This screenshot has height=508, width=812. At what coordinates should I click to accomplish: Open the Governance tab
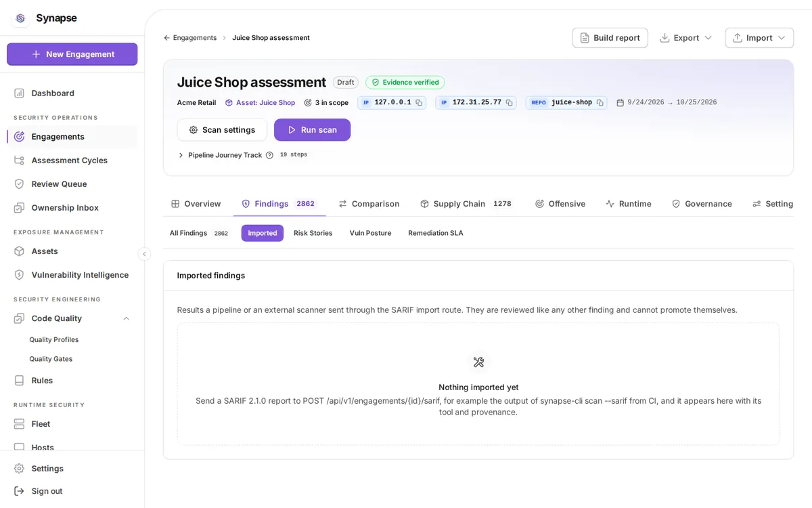[702, 203]
